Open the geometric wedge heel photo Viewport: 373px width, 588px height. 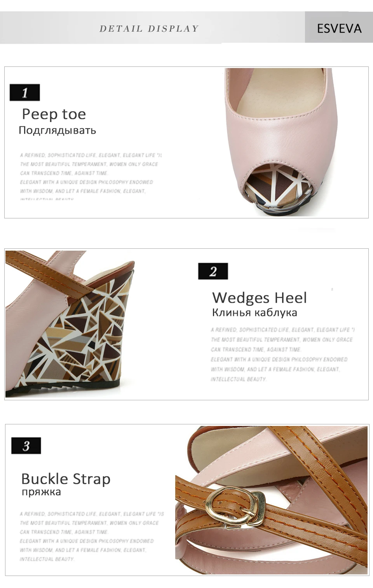70,324
